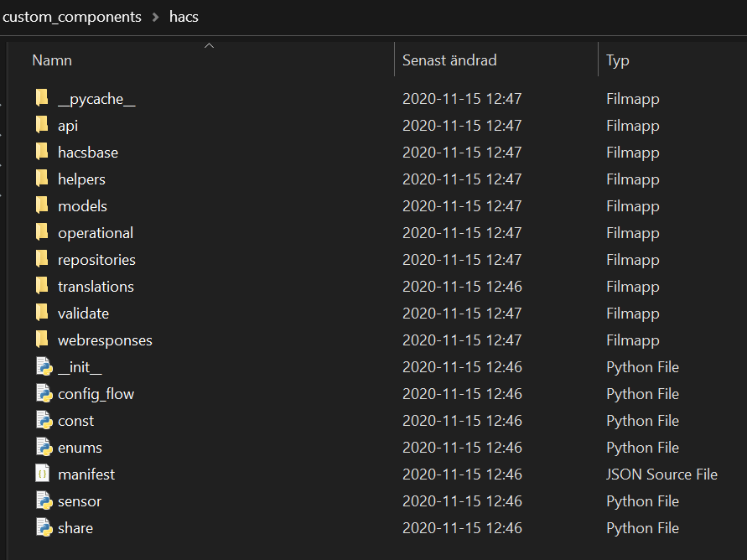Select the validate folder name
This screenshot has height=560, width=747.
coord(83,314)
